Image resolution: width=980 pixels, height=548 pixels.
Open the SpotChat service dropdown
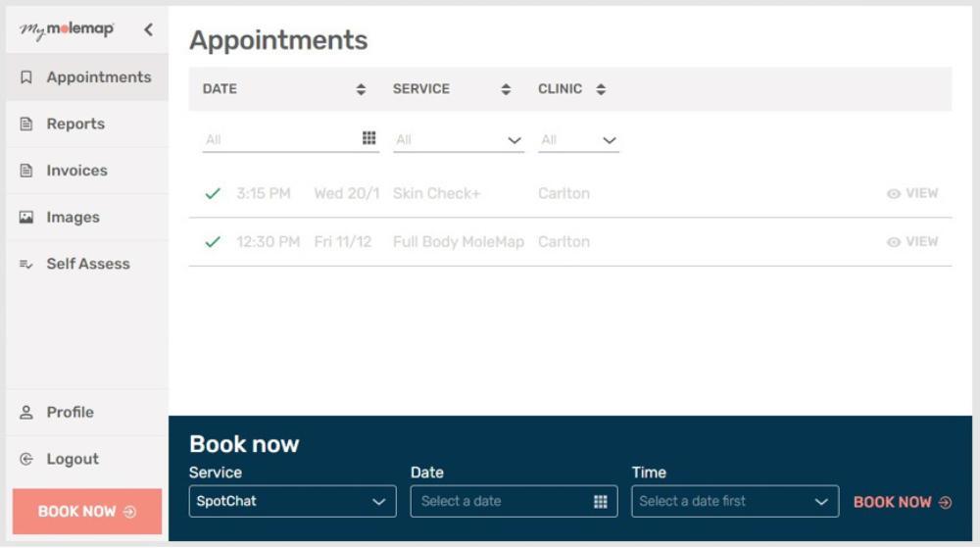[292, 502]
